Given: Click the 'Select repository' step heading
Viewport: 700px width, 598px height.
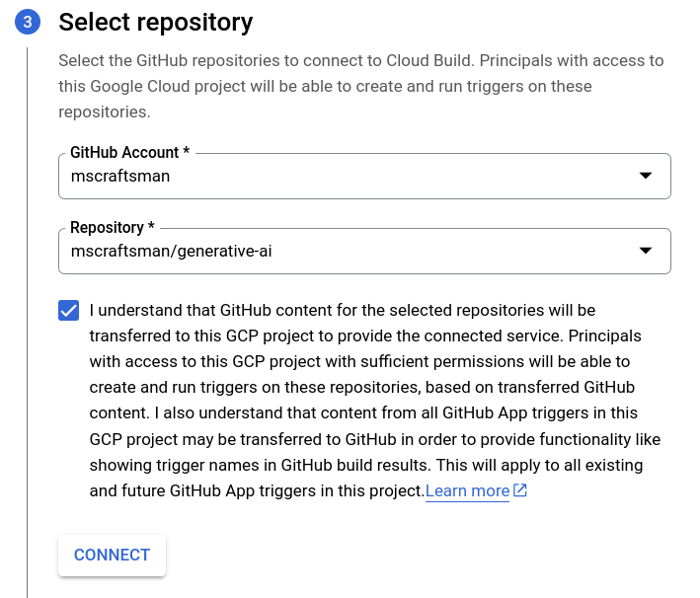Looking at the screenshot, I should pos(156,23).
